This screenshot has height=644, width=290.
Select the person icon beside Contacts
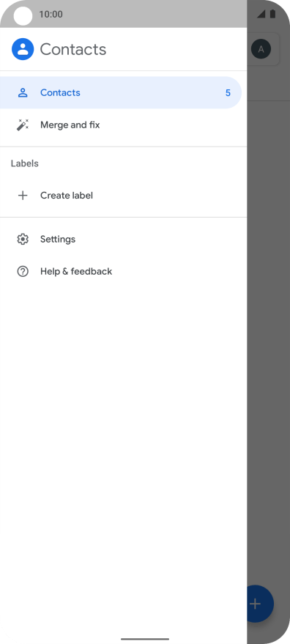pyautogui.click(x=23, y=93)
